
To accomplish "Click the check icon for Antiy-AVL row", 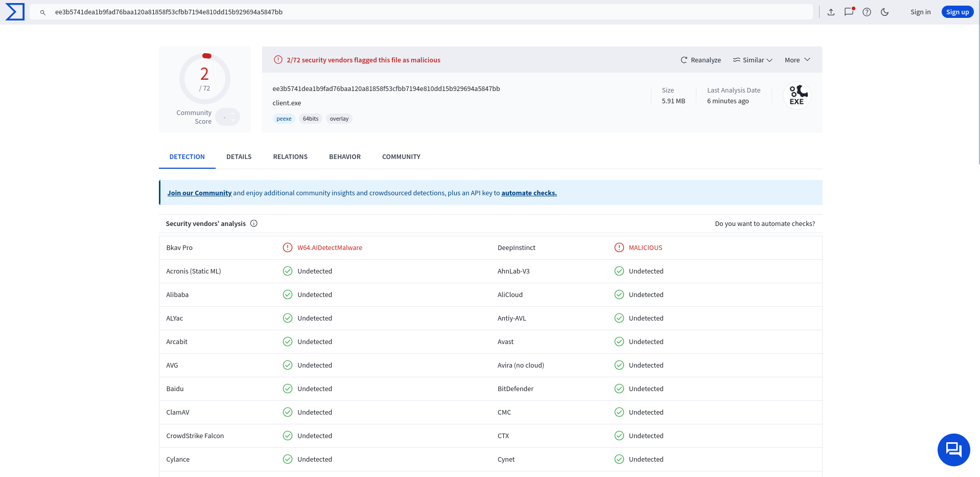I will (x=619, y=318).
